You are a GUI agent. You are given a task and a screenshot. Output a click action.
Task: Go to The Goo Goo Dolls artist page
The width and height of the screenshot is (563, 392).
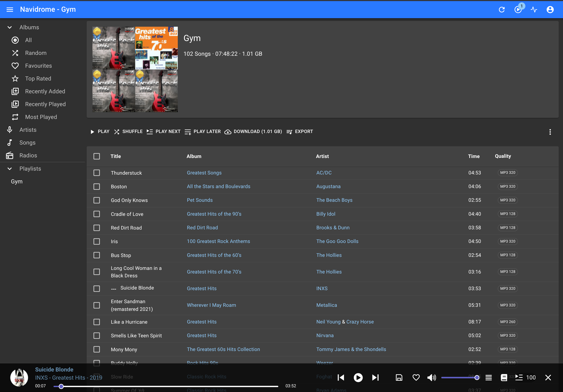point(337,241)
